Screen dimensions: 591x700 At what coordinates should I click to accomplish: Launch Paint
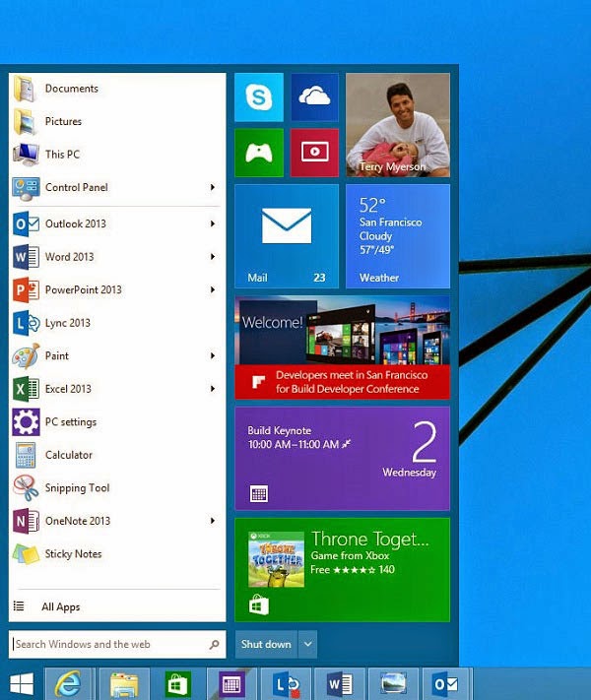click(x=117, y=355)
